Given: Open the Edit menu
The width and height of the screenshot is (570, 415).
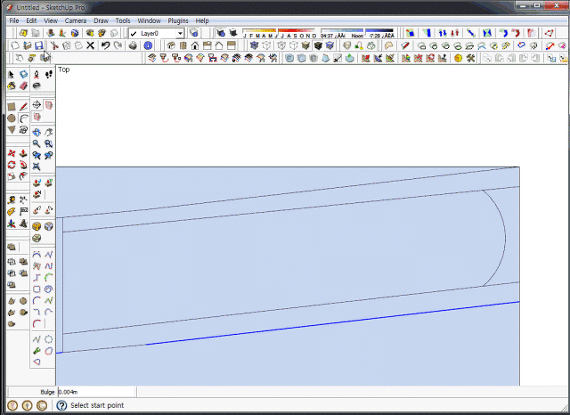Looking at the screenshot, I should (31, 21).
